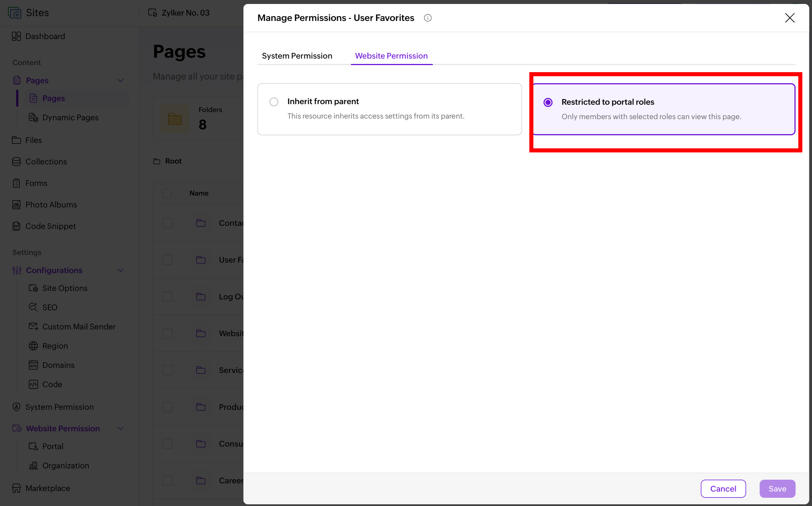Screen dimensions: 812x506
Task: Click Custom Mail Sender envelope icon
Action: click(x=33, y=326)
